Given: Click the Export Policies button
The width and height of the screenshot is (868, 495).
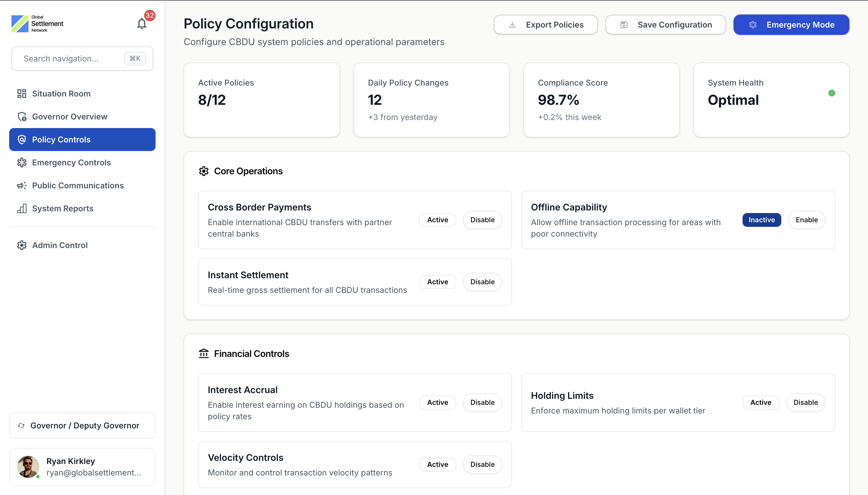Looking at the screenshot, I should coord(545,24).
